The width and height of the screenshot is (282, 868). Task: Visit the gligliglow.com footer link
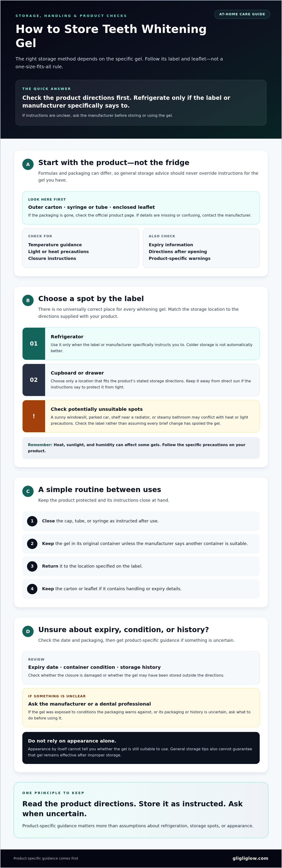[x=250, y=858]
